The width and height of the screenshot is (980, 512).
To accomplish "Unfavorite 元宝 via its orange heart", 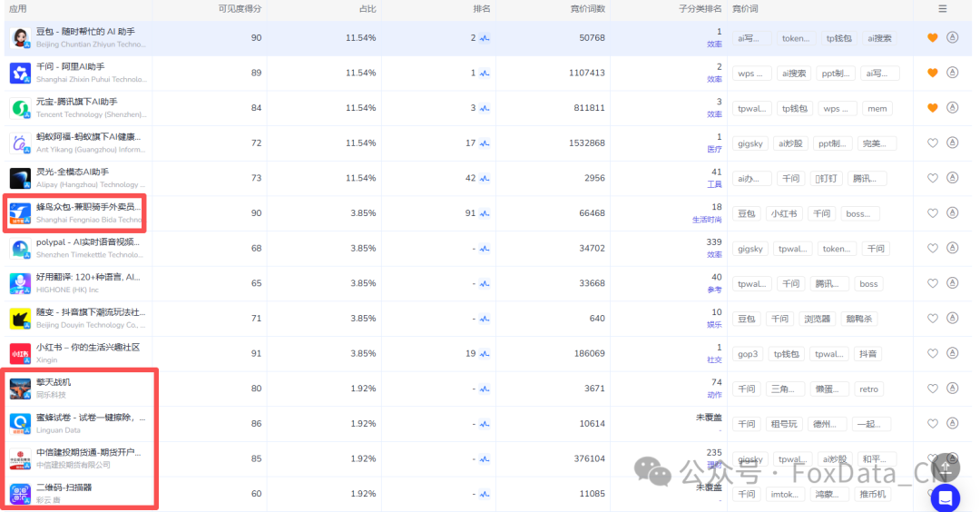I will (x=932, y=108).
